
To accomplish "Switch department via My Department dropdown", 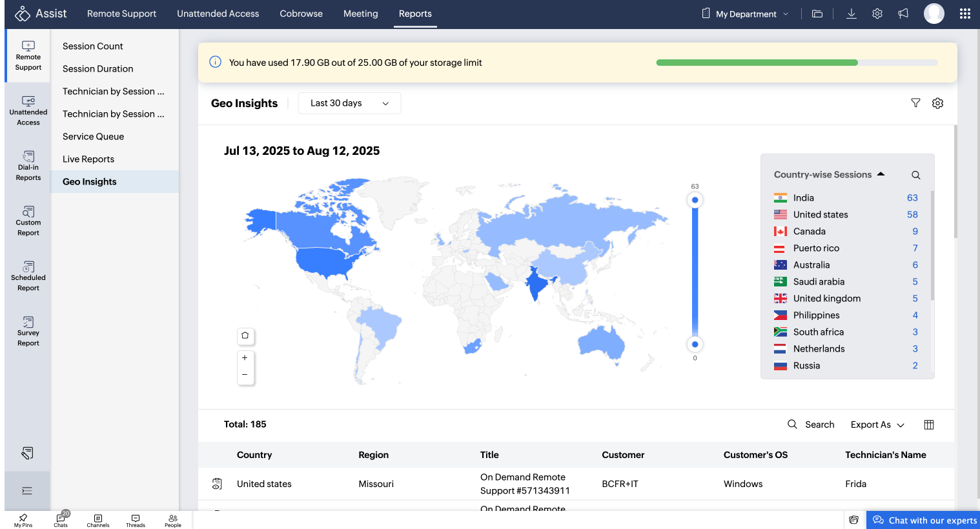I will coord(746,14).
